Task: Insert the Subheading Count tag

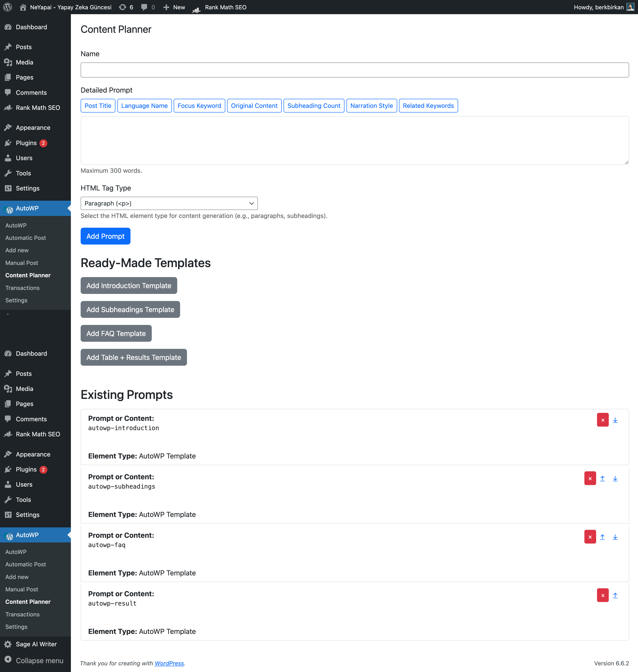Action: [313, 106]
